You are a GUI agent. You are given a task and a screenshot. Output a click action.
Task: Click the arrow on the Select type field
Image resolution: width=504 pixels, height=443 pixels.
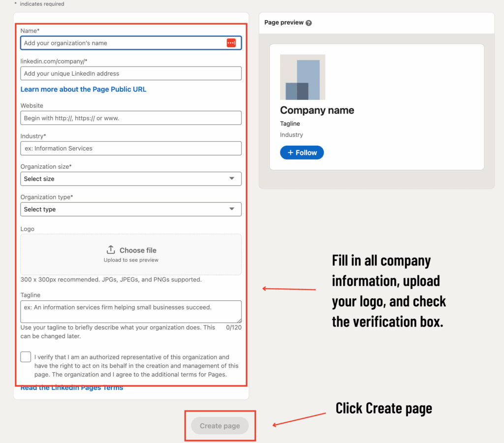coord(232,209)
